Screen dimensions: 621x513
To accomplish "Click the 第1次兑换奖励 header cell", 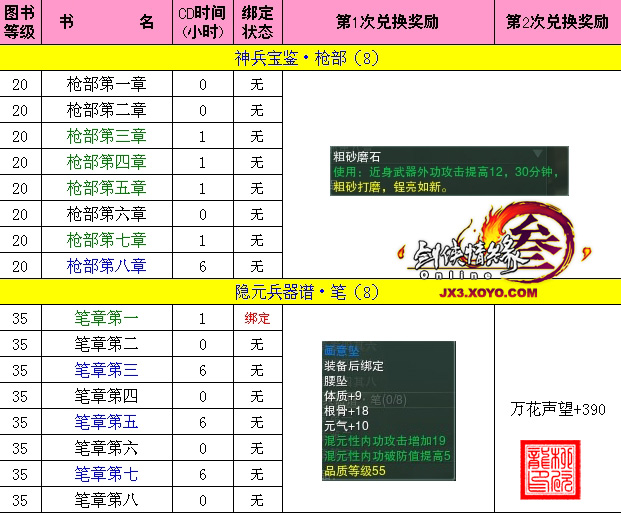I will coord(388,21).
